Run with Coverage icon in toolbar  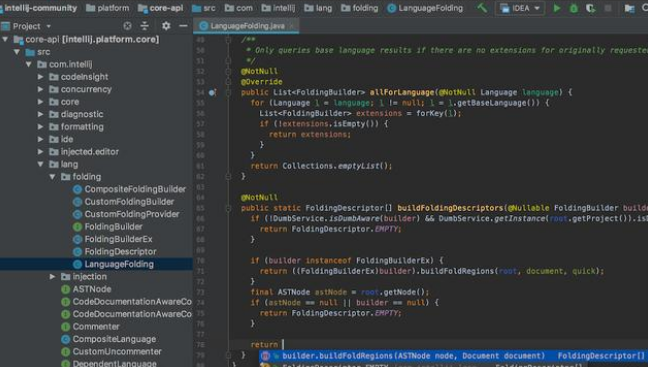(x=591, y=8)
